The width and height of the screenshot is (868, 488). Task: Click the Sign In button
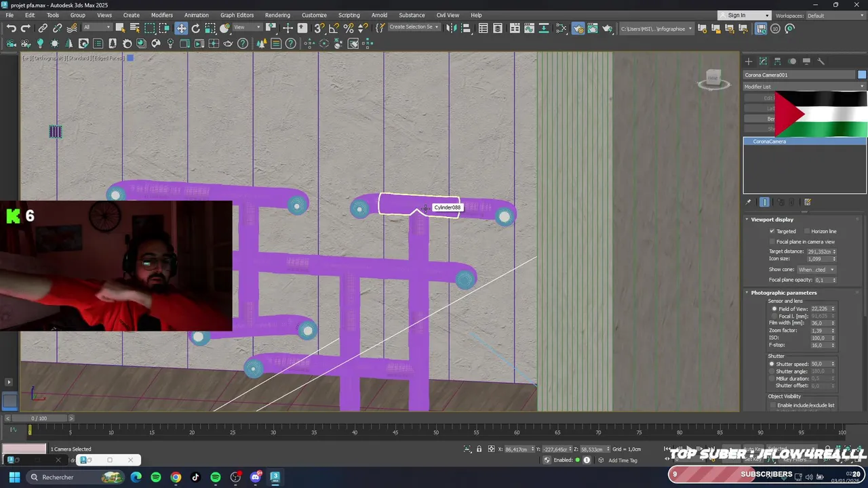745,16
